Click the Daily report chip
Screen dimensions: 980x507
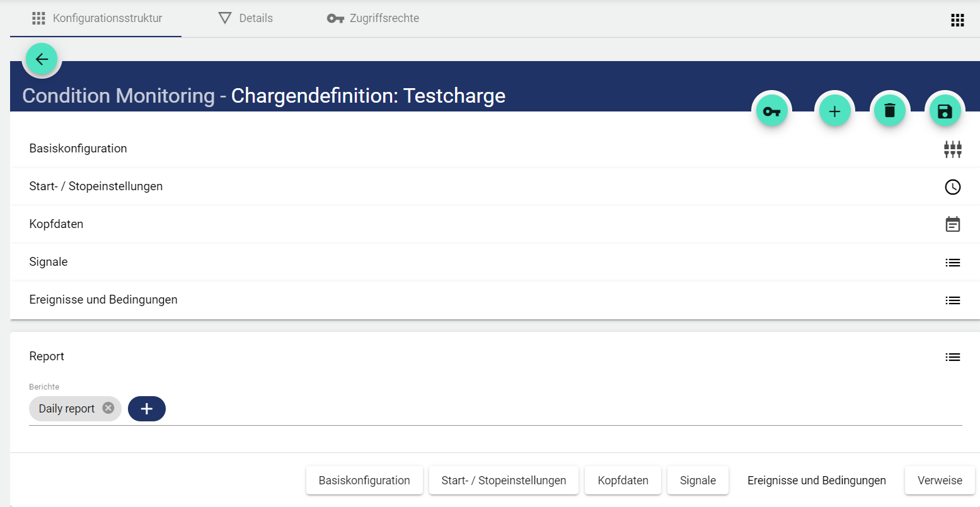66,409
